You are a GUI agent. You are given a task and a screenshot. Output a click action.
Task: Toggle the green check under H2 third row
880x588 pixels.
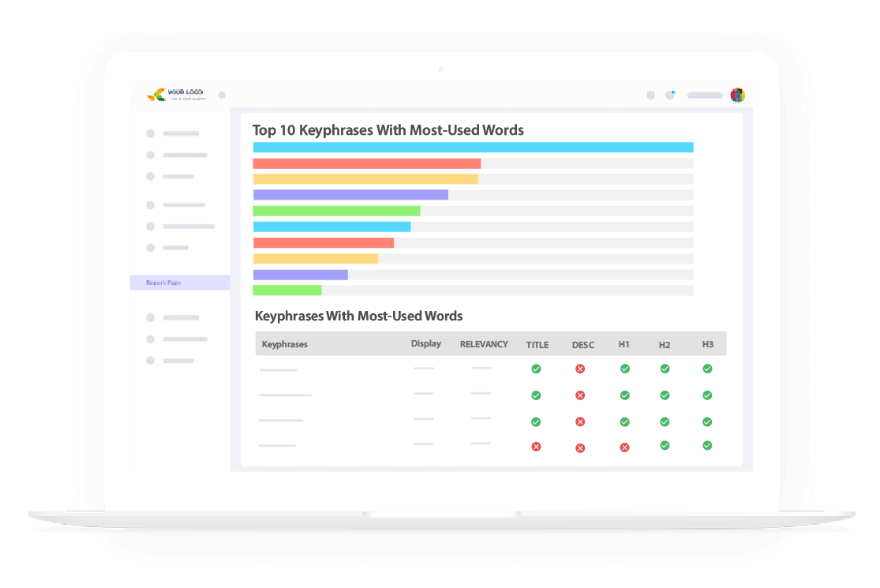click(x=665, y=421)
